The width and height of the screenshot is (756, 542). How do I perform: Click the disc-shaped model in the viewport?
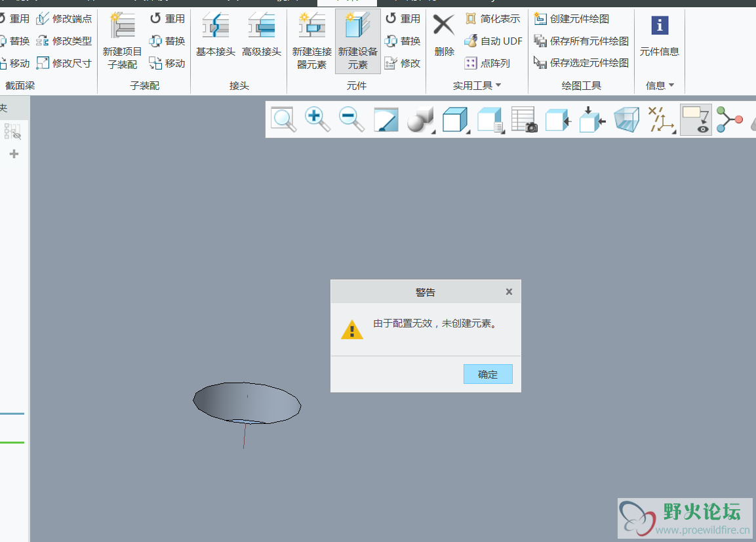tap(247, 402)
